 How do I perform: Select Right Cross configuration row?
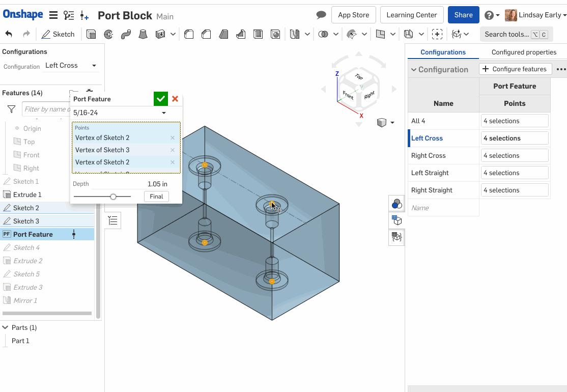point(428,156)
